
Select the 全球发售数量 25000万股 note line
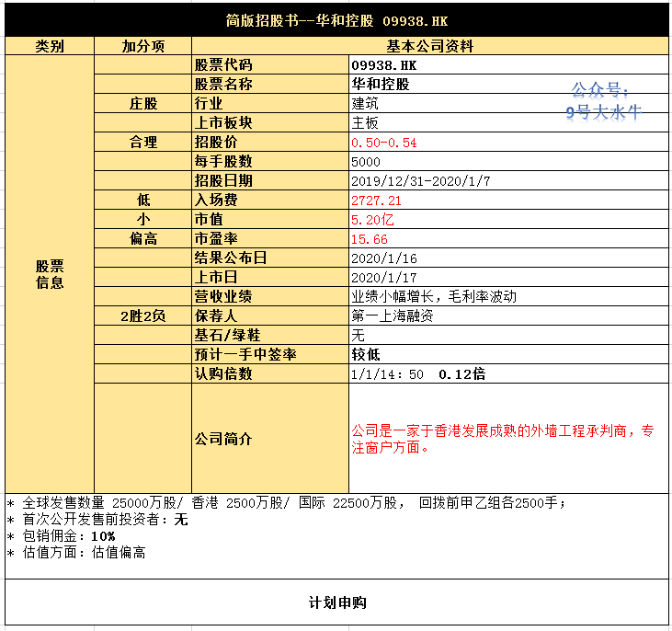pyautogui.click(x=286, y=503)
